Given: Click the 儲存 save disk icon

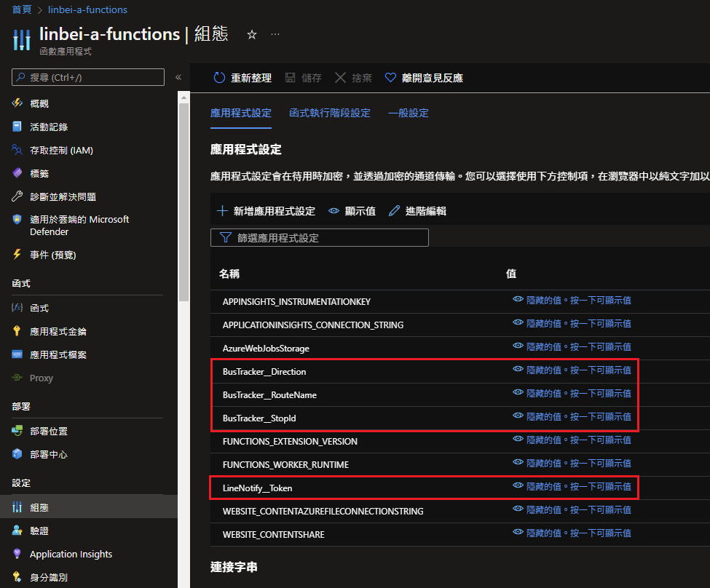Looking at the screenshot, I should click(290, 78).
